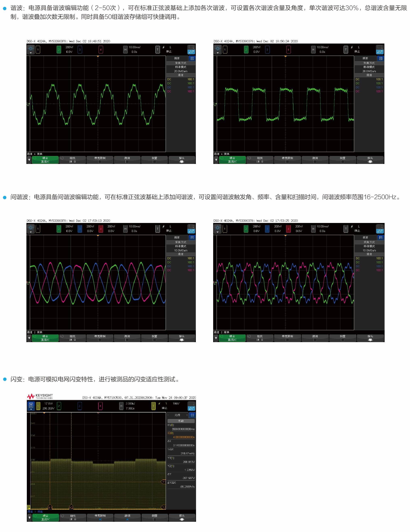Image resolution: width=410 pixels, height=532 pixels.
Task: Click the Y1 cursor handle on the flicker plot
Action: coord(164,482)
